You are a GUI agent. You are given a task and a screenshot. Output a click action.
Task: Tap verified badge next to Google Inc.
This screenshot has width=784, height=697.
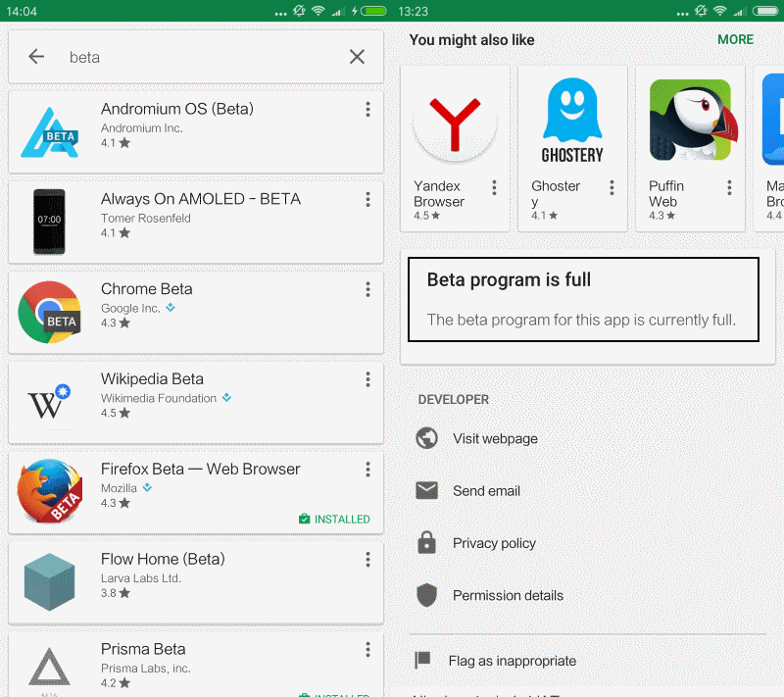[171, 308]
